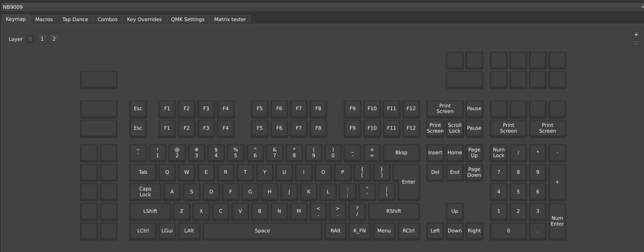Switch to the Tap Dance tab
Screen dimensions: 644x252
tap(75, 19)
